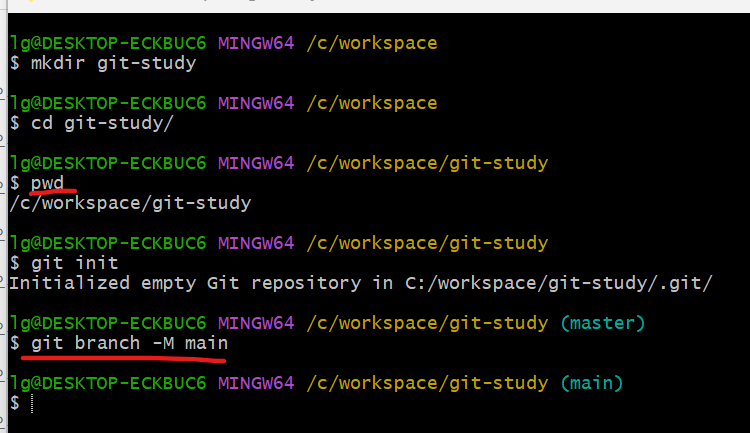
Task: Click the first '/c/workspace' path in prompt
Action: point(372,44)
